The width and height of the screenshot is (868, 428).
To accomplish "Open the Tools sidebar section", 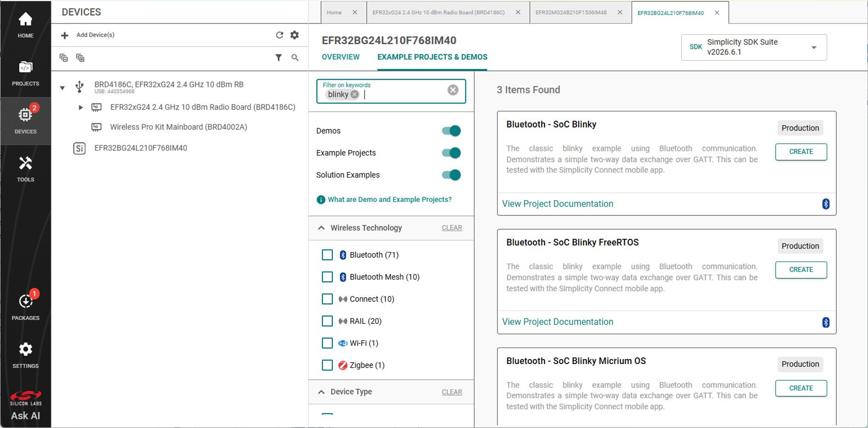I will click(25, 169).
